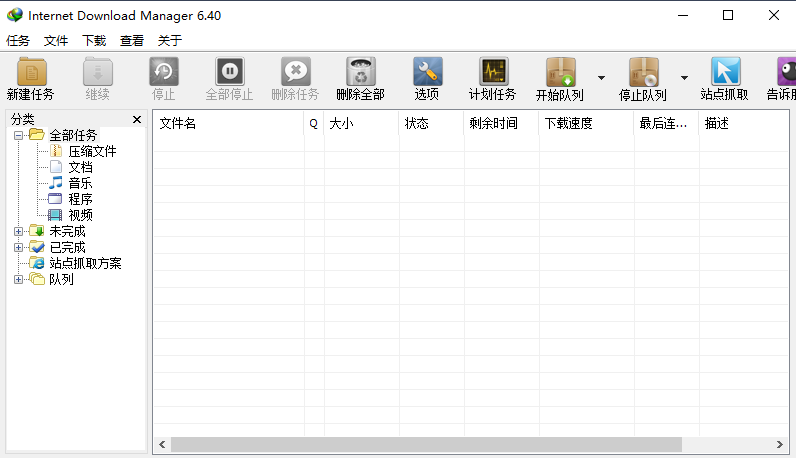
Task: Click horizontal scrollbar right arrow
Action: pos(780,445)
